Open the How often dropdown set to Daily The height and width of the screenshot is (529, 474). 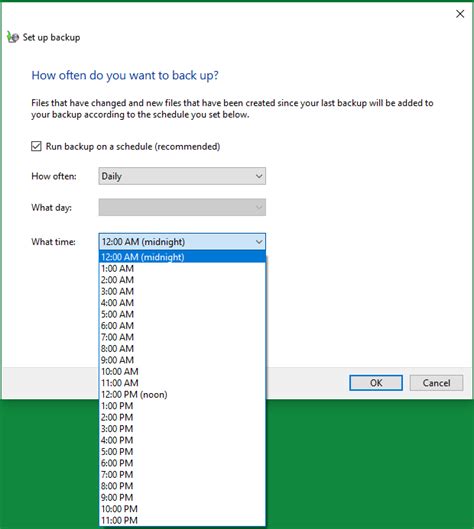coord(182,176)
